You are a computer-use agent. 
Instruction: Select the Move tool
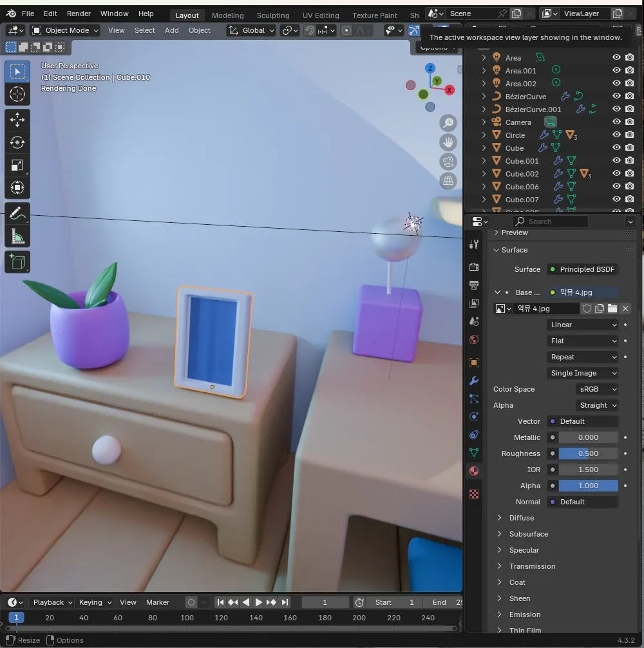coord(17,120)
